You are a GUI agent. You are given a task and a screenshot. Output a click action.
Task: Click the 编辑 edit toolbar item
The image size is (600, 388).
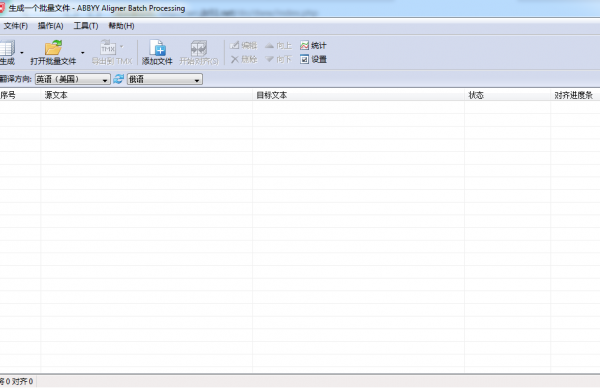[244, 46]
